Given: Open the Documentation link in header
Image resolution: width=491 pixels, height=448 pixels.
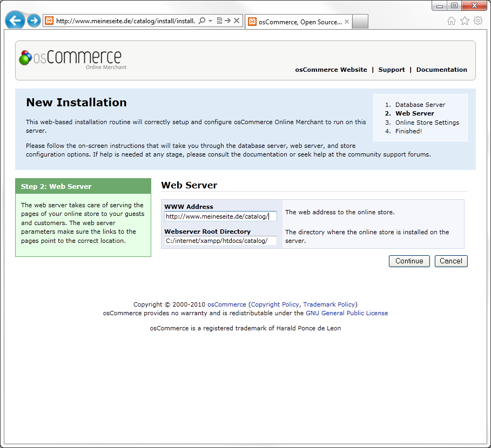Looking at the screenshot, I should (x=441, y=70).
